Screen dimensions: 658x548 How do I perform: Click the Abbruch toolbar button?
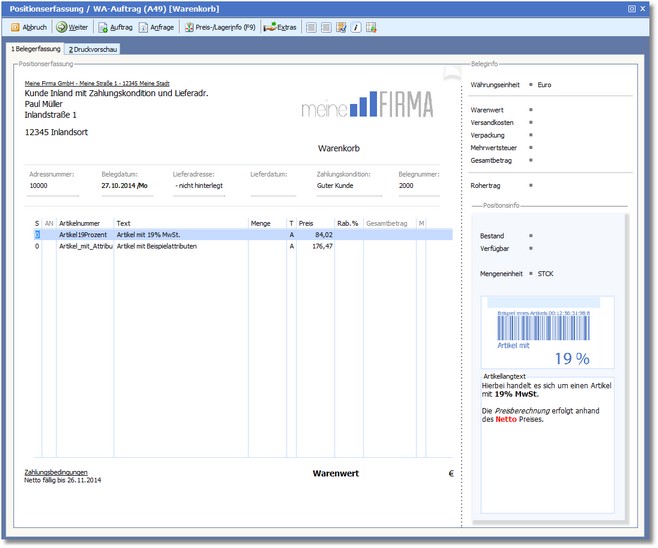point(27,27)
